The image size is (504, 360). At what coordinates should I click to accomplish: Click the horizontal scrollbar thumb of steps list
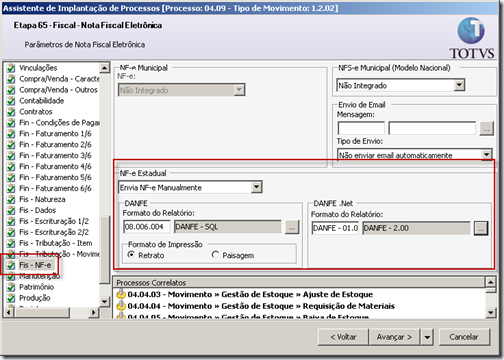[42, 312]
